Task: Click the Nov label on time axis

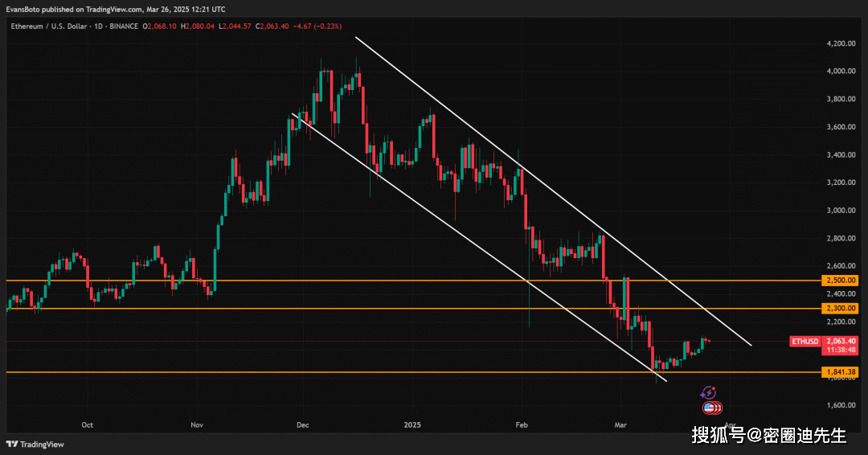Action: [x=196, y=424]
